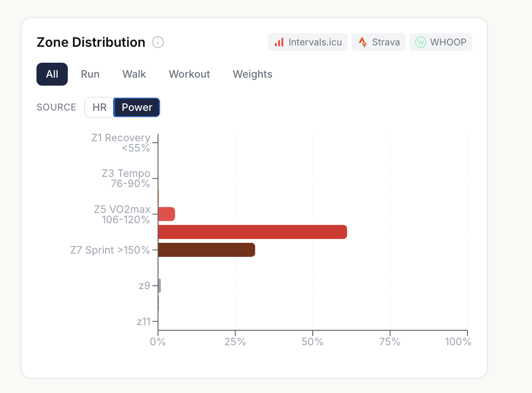The height and width of the screenshot is (393, 532).
Task: Click the Strava logo icon
Action: click(x=363, y=42)
